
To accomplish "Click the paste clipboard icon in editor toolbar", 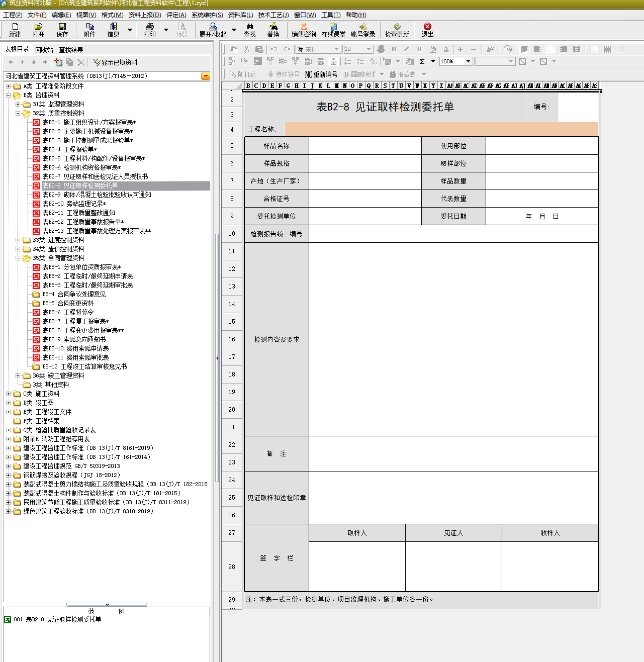I will 259,49.
